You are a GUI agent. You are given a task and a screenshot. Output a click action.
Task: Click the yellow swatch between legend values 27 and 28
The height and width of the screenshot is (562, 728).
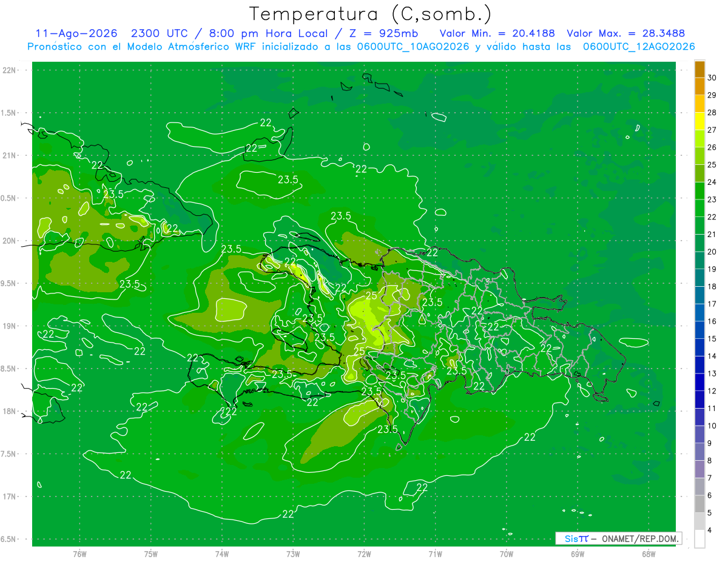coord(699,121)
